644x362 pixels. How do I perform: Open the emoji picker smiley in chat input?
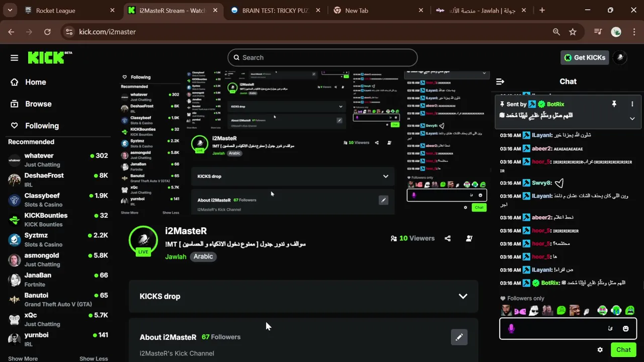click(625, 329)
